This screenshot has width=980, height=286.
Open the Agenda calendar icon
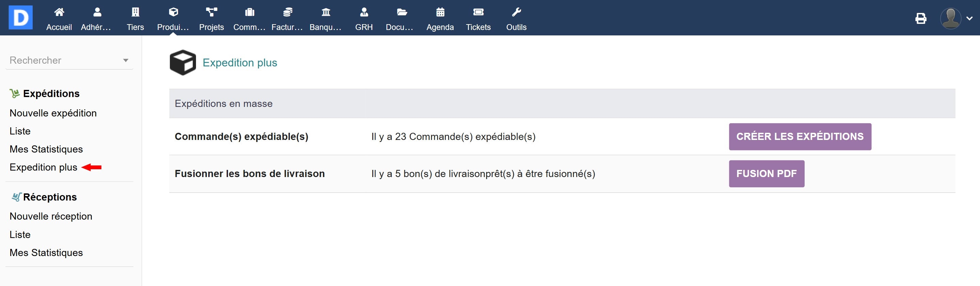click(x=440, y=13)
